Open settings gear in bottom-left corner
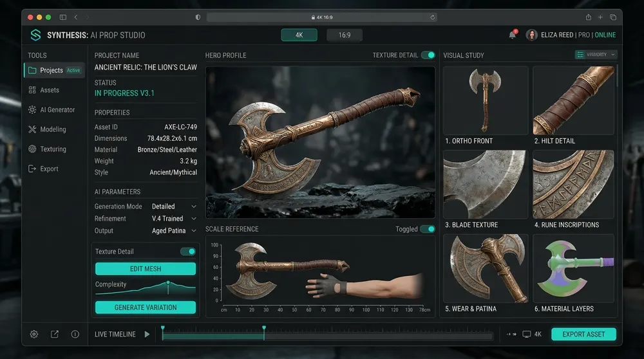The image size is (644, 359). [x=34, y=335]
